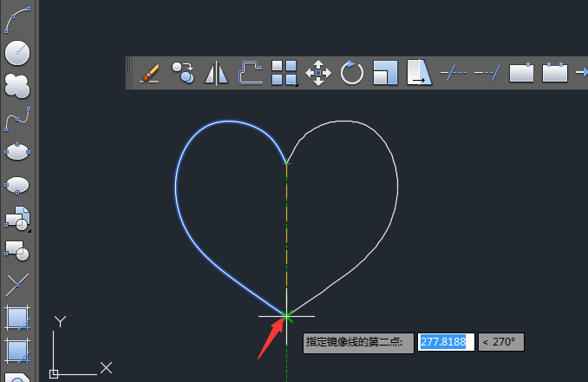
Task: Choose the Copy objects tool
Action: 183,73
